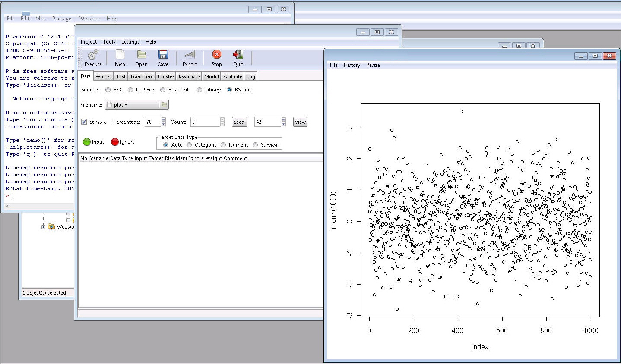Click the variable table column header row
Image resolution: width=621 pixels, height=364 pixels.
(x=201, y=158)
